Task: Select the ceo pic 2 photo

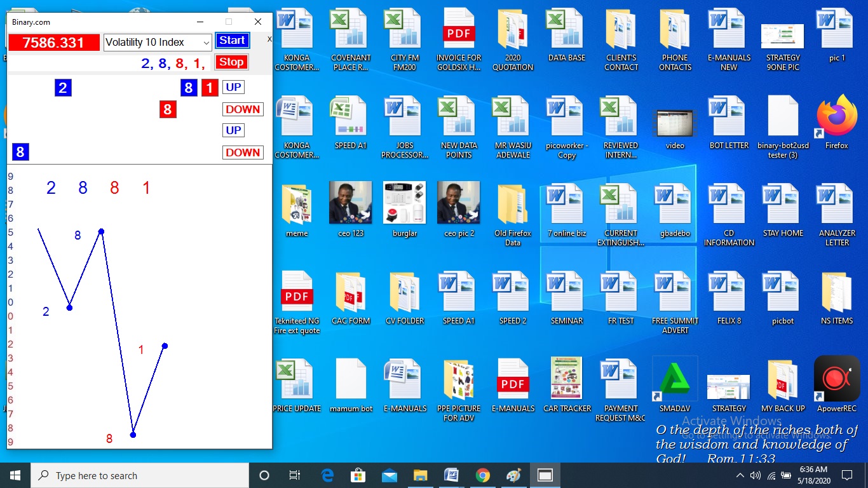Action: 459,209
